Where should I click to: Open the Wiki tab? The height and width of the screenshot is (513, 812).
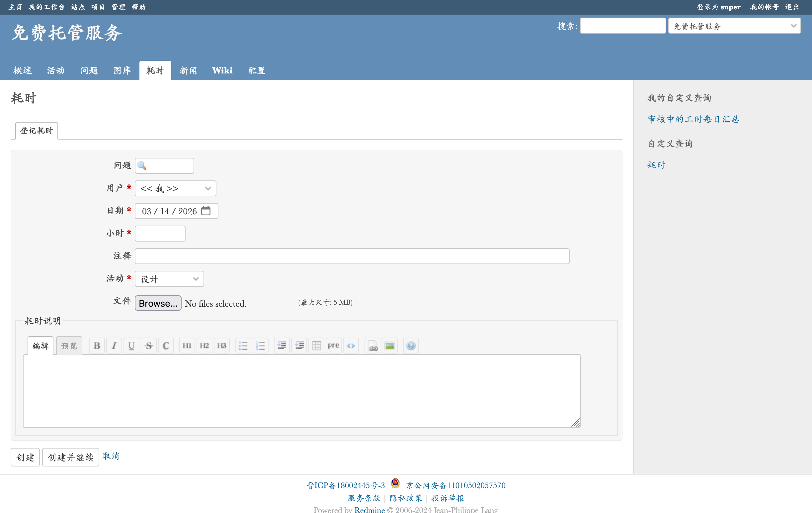pos(222,70)
